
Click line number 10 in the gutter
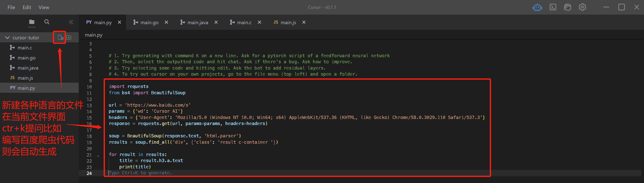89,87
